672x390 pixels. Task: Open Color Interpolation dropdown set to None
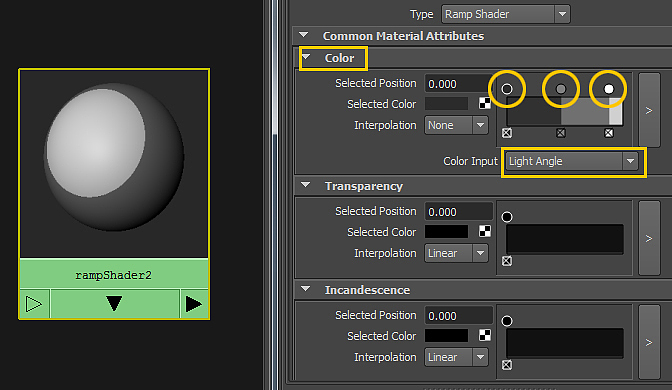click(456, 125)
